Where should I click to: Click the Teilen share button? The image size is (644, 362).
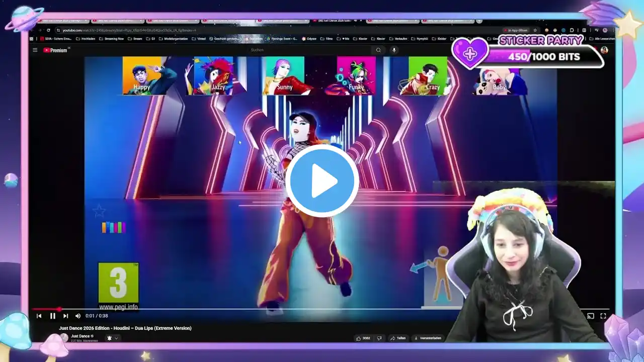[398, 338]
